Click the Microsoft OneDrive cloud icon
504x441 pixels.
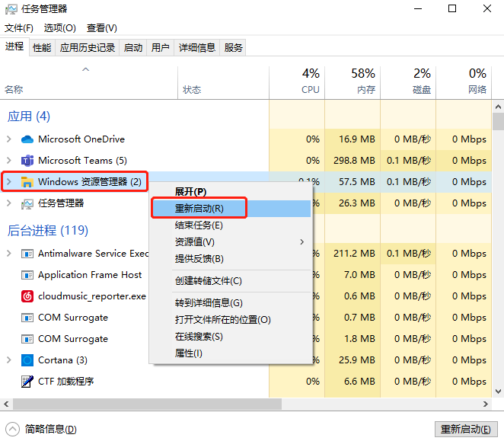pyautogui.click(x=27, y=139)
